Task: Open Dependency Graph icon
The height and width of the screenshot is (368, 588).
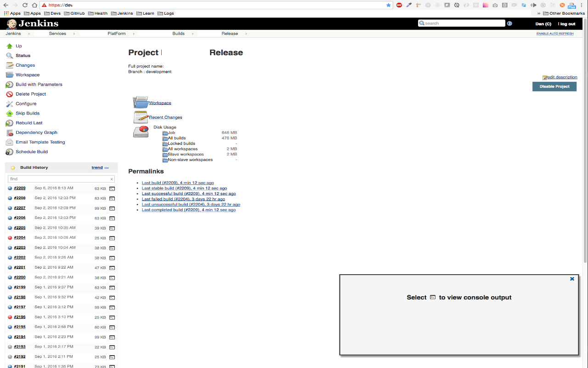Action: [9, 132]
